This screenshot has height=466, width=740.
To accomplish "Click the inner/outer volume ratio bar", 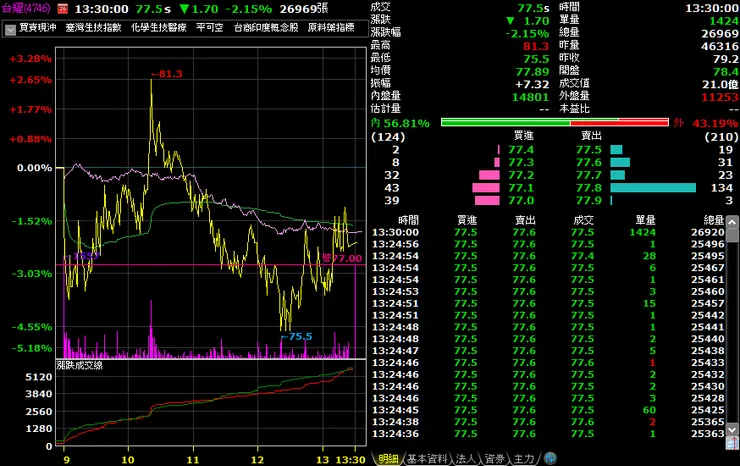I will pyautogui.click(x=555, y=123).
